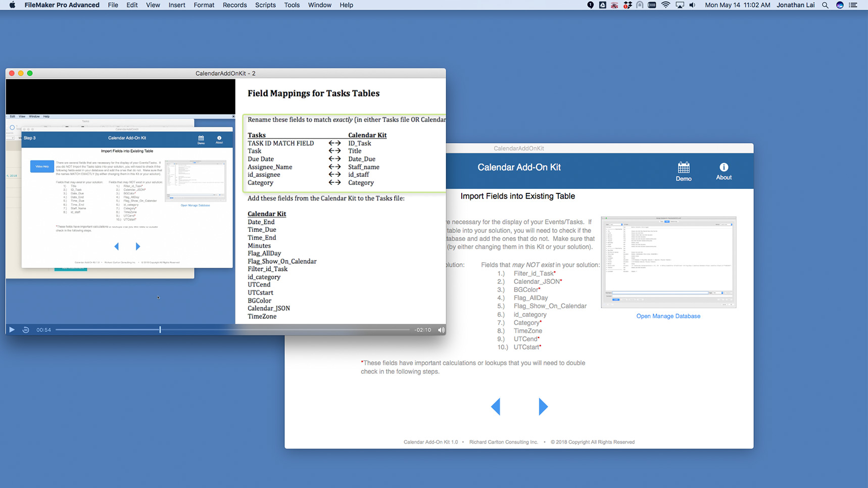Launch Siri from the menu bar
The image size is (868, 488).
(x=840, y=5)
